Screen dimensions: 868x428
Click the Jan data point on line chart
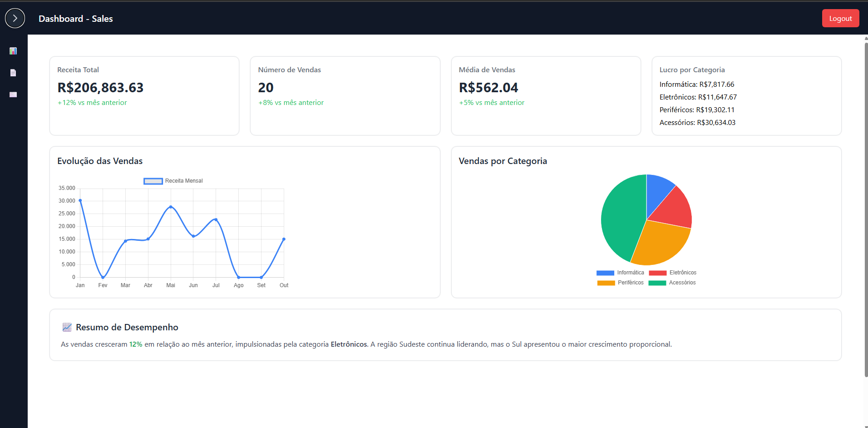80,200
